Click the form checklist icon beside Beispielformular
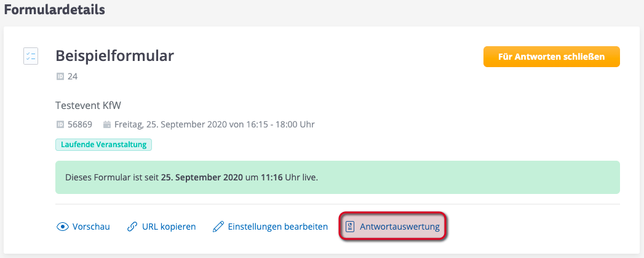Viewport: 644px width, 258px height. [x=31, y=57]
